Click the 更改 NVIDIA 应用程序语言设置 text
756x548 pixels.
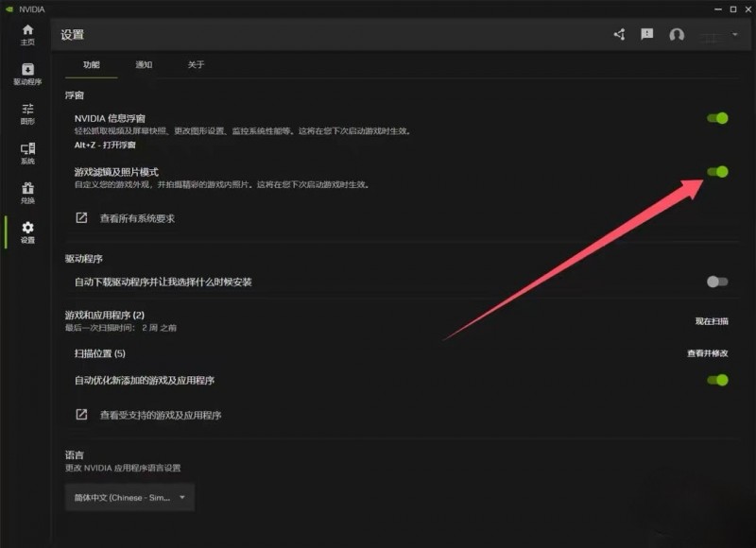(x=123, y=468)
